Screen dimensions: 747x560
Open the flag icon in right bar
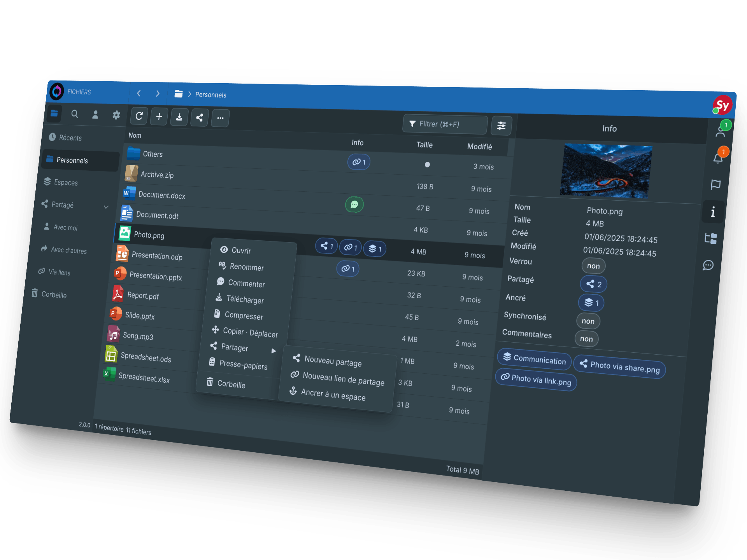click(715, 184)
